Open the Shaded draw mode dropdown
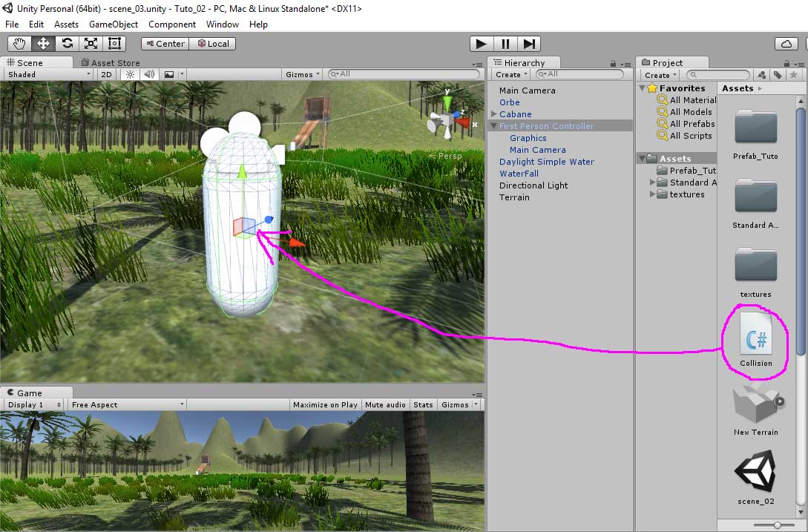The height and width of the screenshot is (532, 808). click(48, 74)
